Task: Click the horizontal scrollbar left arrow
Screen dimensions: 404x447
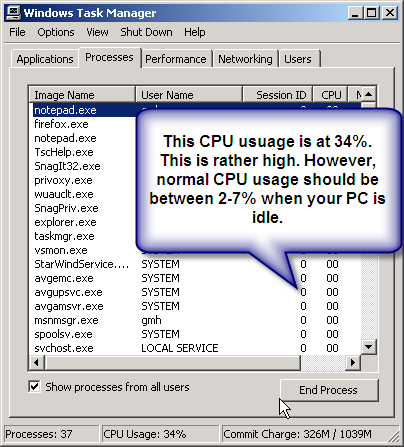Action: point(37,362)
